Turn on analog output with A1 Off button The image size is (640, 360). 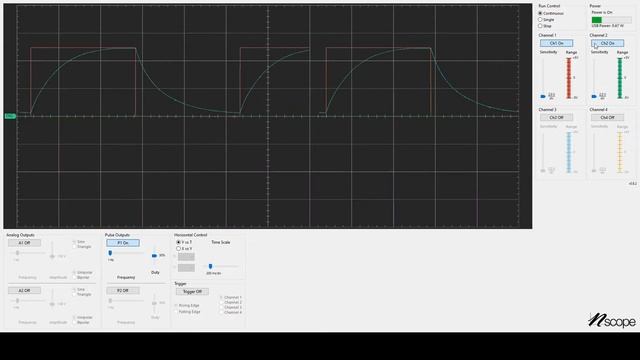[24, 243]
